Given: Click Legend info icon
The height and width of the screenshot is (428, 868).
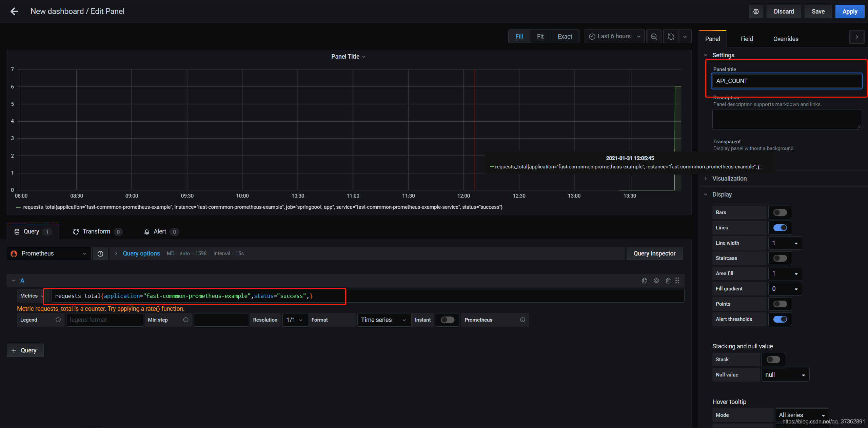Looking at the screenshot, I should (58, 320).
